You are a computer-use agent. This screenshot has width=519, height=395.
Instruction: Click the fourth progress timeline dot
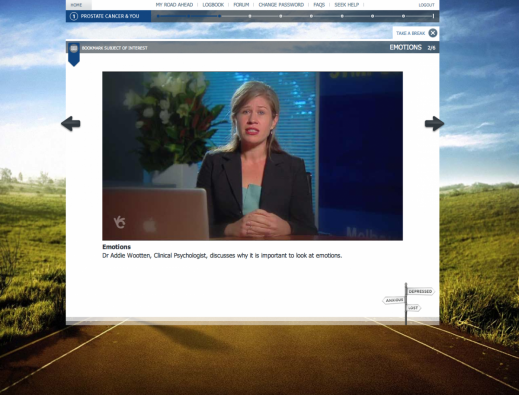tap(250, 16)
